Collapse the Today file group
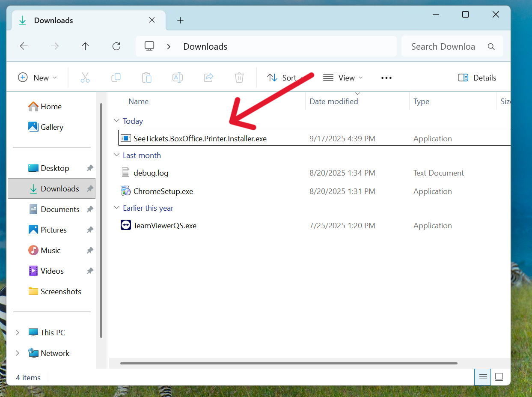The height and width of the screenshot is (397, 532). coord(116,121)
